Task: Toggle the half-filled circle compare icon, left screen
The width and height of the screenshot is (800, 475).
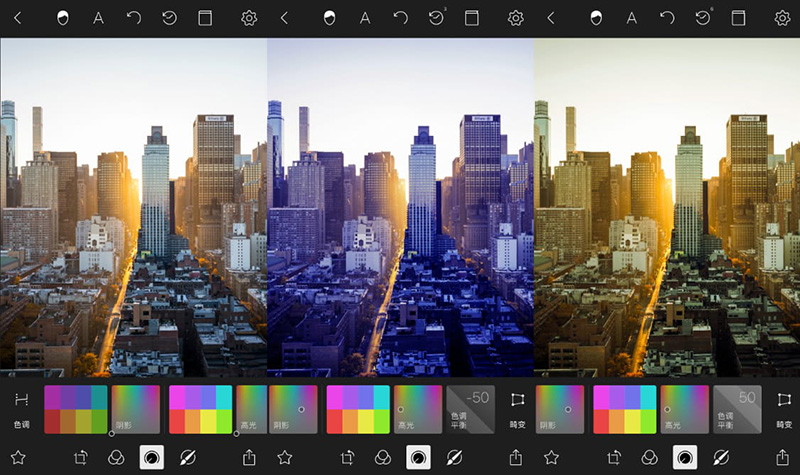Action: tap(63, 18)
